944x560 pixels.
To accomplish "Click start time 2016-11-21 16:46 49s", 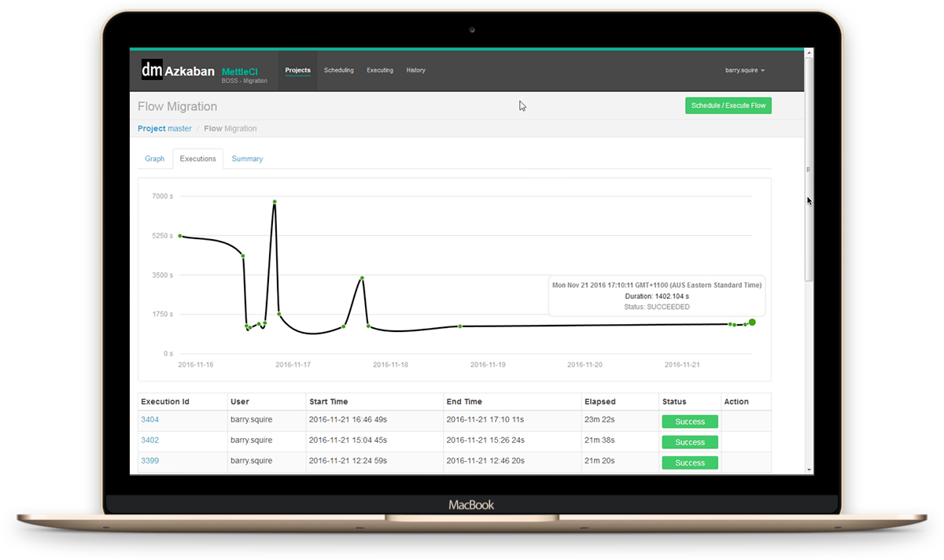I will click(x=348, y=420).
